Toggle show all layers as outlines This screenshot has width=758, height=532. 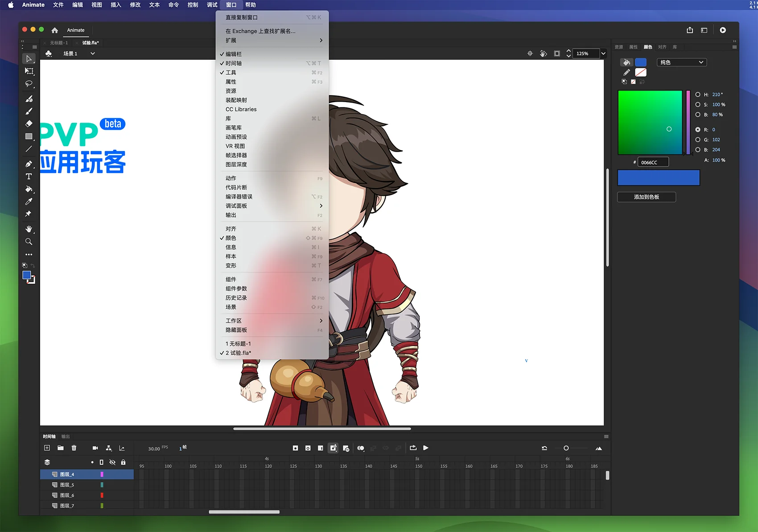coord(102,462)
